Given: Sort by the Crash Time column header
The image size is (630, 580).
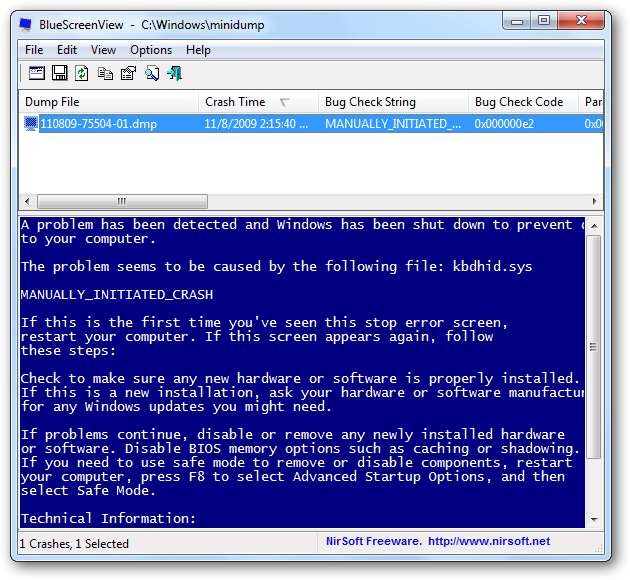Looking at the screenshot, I should (x=235, y=102).
